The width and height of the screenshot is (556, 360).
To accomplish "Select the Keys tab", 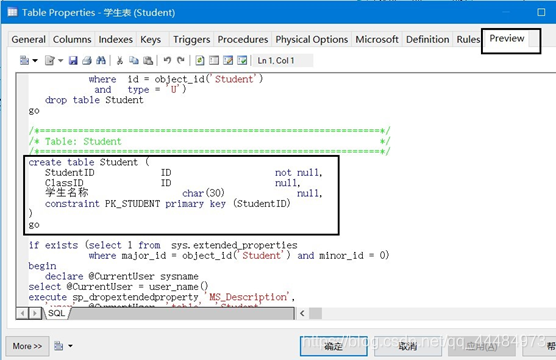I will pos(151,39).
